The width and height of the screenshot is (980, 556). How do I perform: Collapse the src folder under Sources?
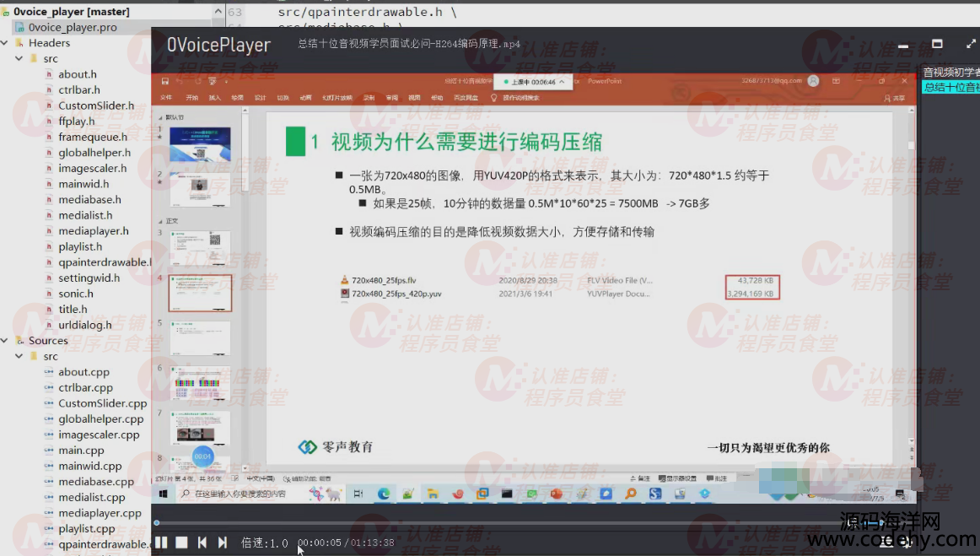pyautogui.click(x=19, y=356)
